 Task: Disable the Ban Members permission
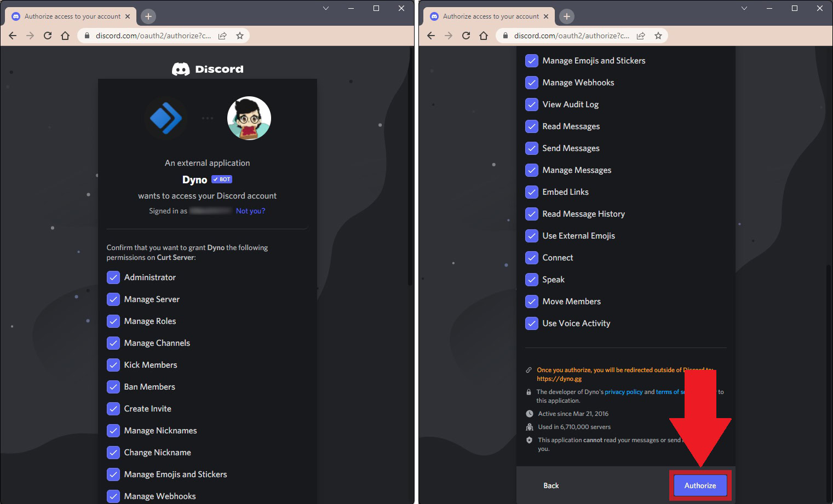pos(113,387)
